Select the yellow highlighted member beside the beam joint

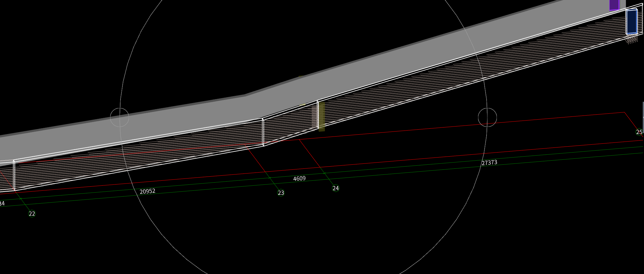coord(322,116)
